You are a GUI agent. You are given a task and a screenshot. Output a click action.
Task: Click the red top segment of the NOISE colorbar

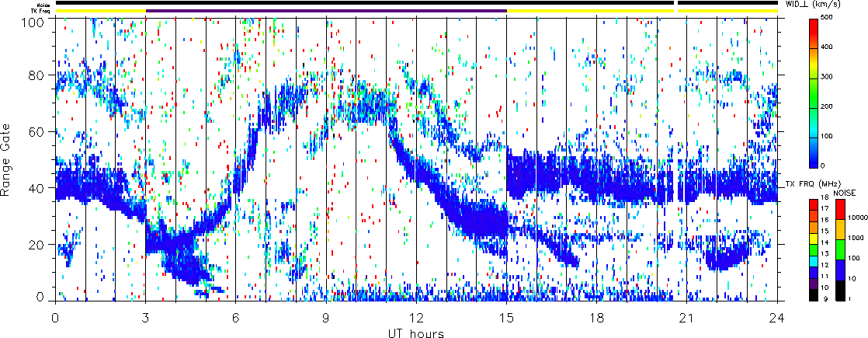[x=840, y=210]
